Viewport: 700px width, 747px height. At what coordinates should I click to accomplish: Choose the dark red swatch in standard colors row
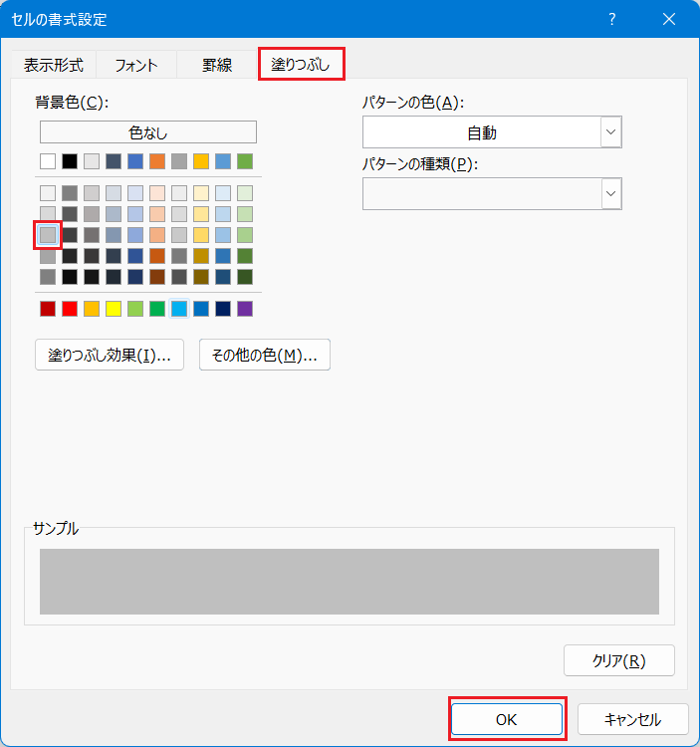pyautogui.click(x=48, y=309)
